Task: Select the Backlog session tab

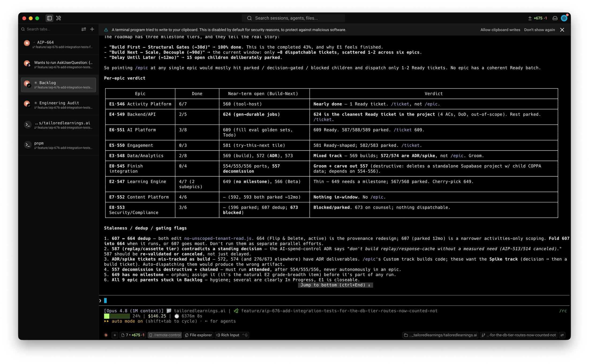Action: 58,85
